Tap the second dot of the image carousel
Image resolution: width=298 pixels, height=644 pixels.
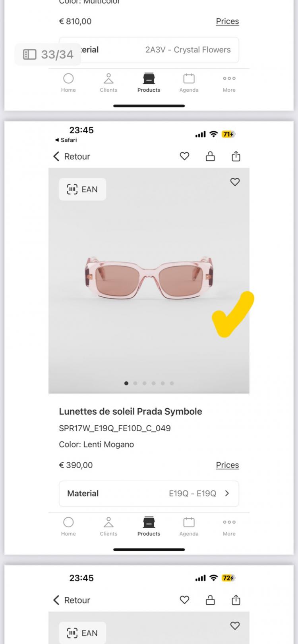coord(135,383)
